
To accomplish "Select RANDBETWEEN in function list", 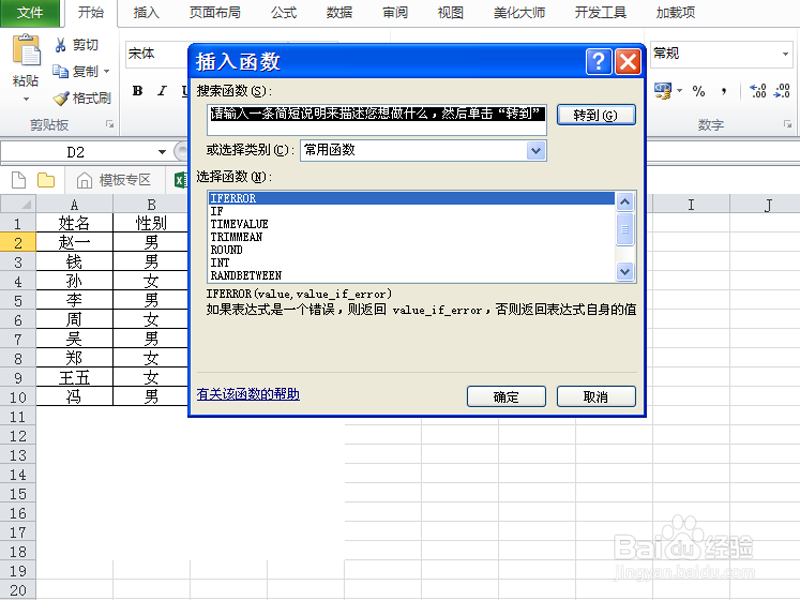I will click(x=412, y=275).
